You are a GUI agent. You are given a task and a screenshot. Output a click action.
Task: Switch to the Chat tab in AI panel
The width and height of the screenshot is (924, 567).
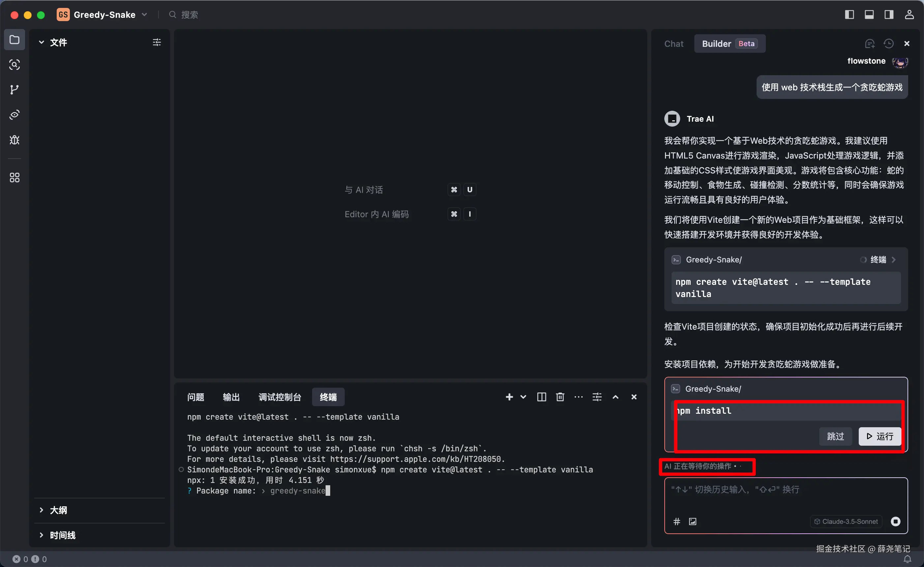pos(674,44)
